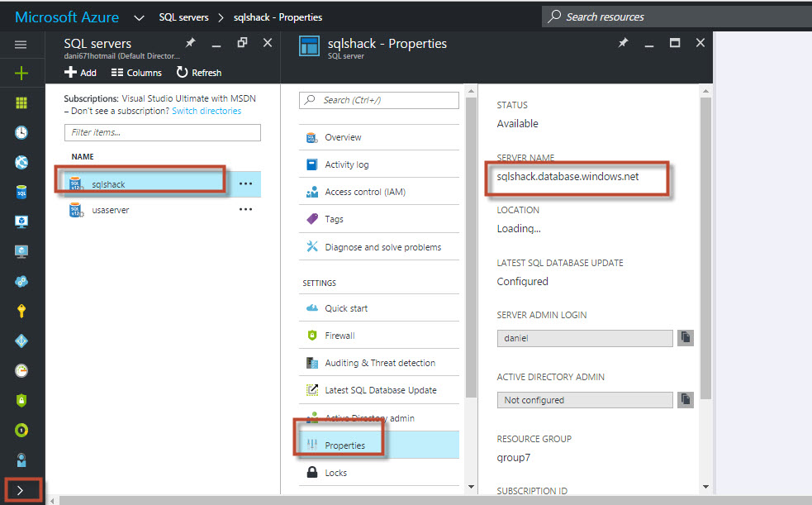
Task: Copy the Active Directory admin value
Action: click(686, 399)
